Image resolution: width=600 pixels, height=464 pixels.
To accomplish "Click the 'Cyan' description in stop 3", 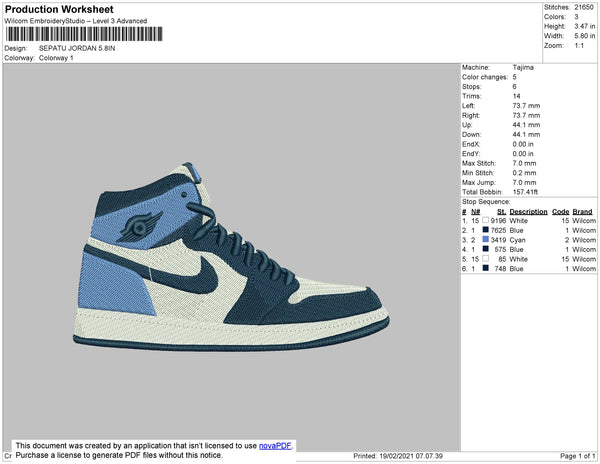I will 517,240.
